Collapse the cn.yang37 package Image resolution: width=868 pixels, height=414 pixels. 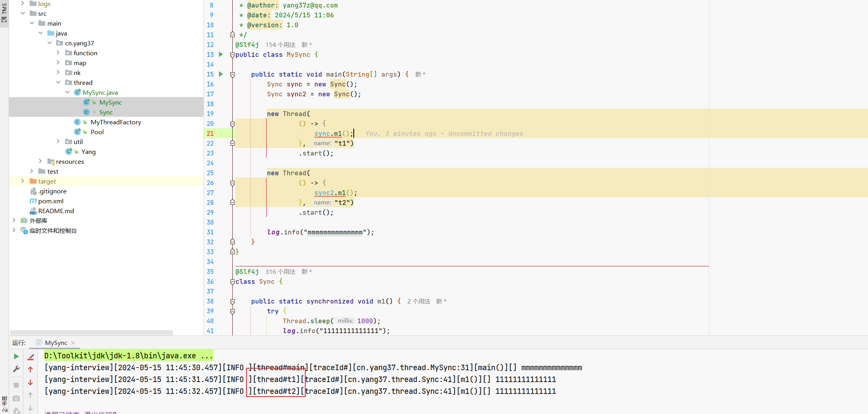point(50,43)
